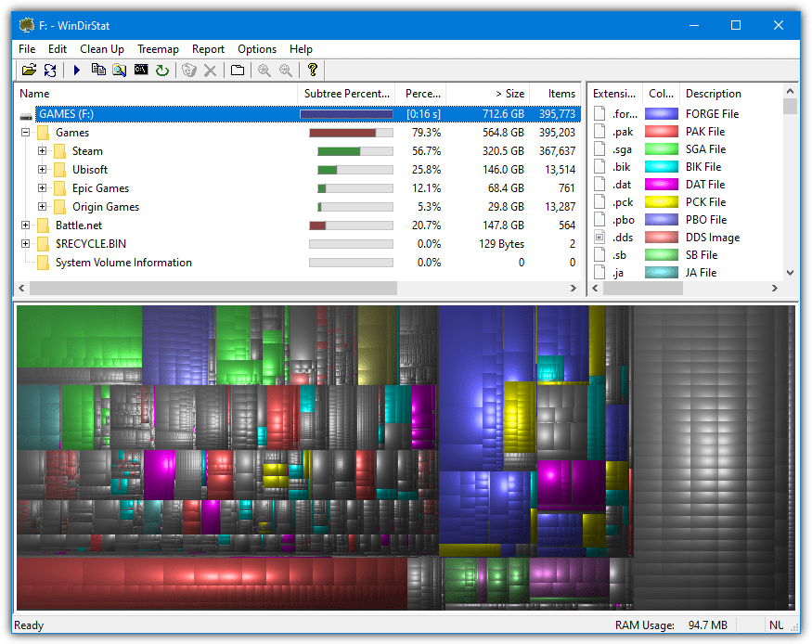This screenshot has width=812, height=644.
Task: Click the file icon for .pbo extension
Action: tap(599, 220)
